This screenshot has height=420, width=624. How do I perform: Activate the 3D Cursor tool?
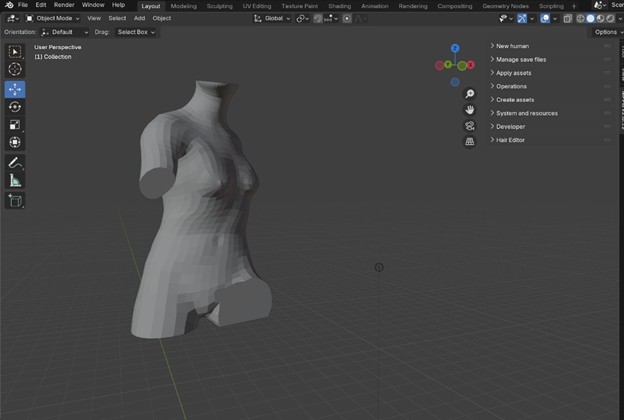tap(15, 70)
